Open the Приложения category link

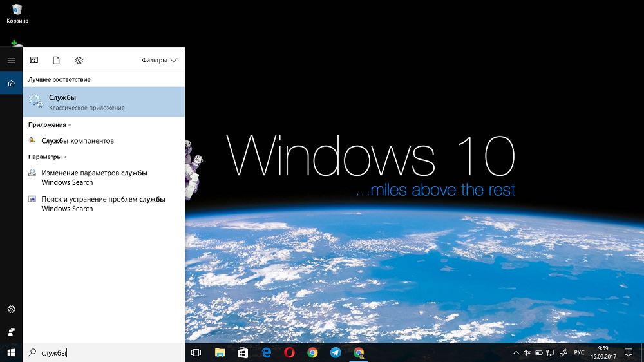[50, 124]
